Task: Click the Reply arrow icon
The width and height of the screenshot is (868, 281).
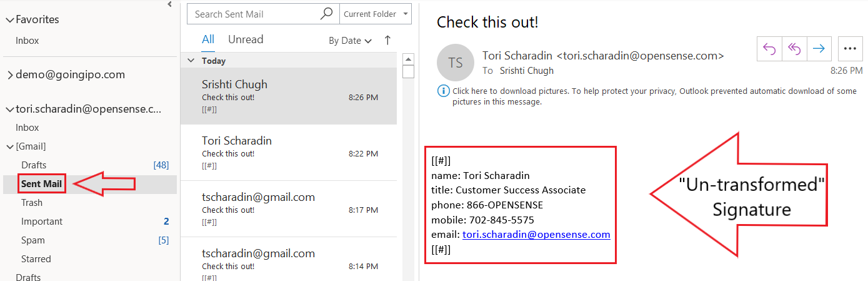Action: 769,48
